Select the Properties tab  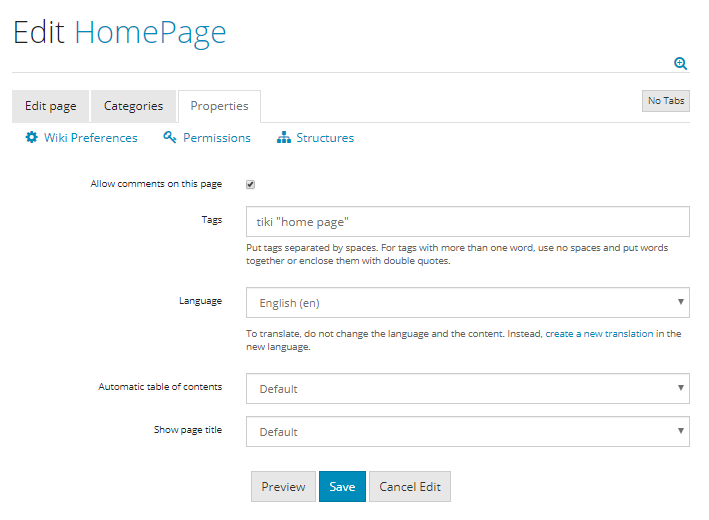click(219, 106)
